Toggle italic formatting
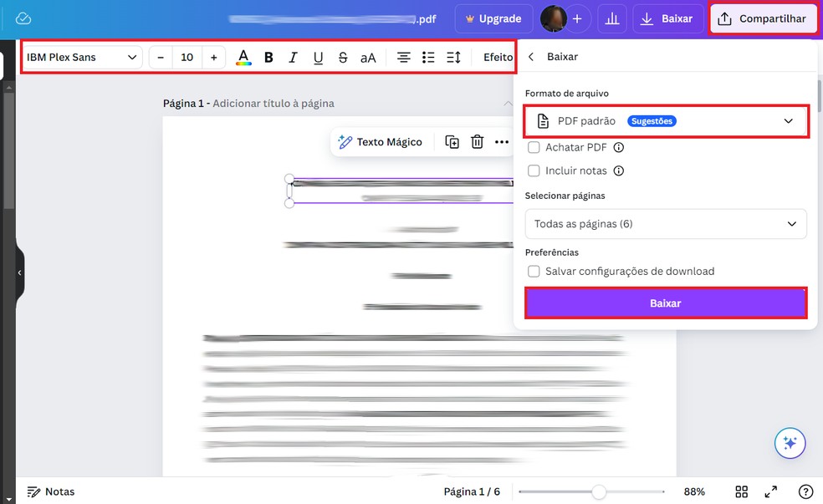Screen dimensions: 823x504 293,57
